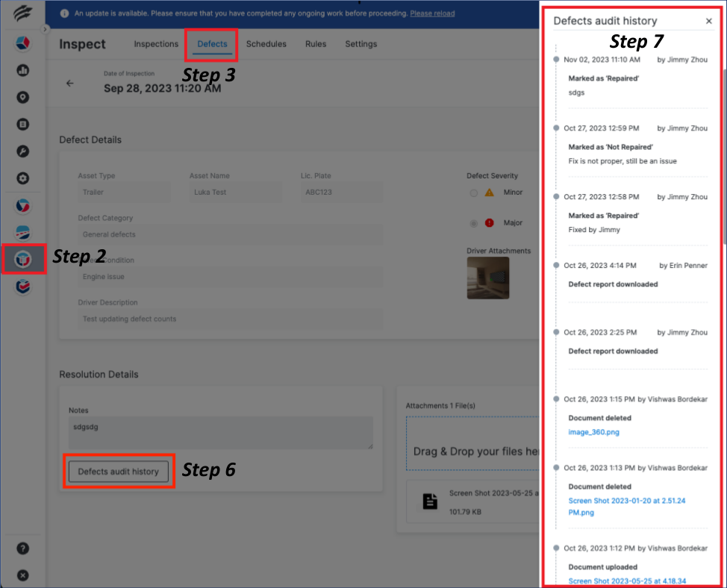Select the Major defect severity radio button
This screenshot has height=588, width=727.
pyautogui.click(x=473, y=222)
